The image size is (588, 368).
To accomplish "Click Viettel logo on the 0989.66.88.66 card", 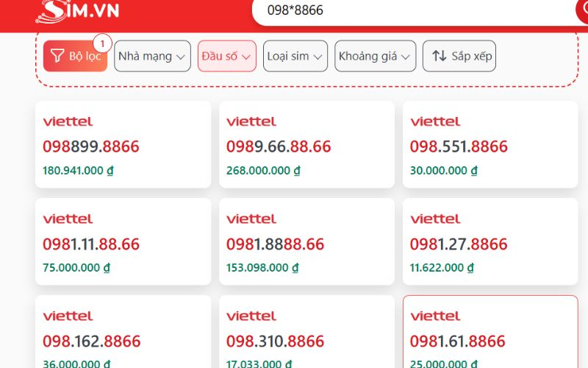I will click(x=251, y=121).
